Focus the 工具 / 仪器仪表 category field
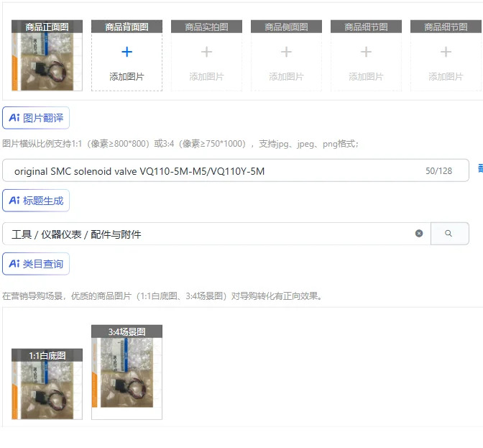The image size is (483, 448). 216,234
